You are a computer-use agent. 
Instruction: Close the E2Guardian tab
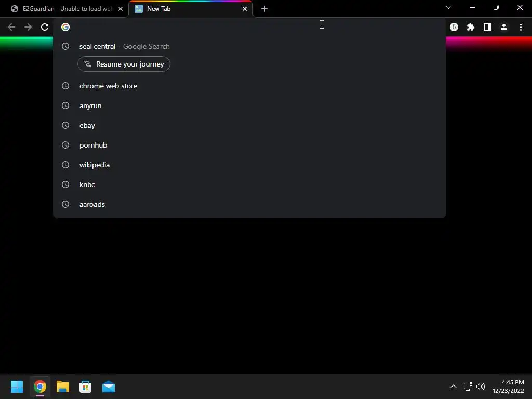coord(121,9)
